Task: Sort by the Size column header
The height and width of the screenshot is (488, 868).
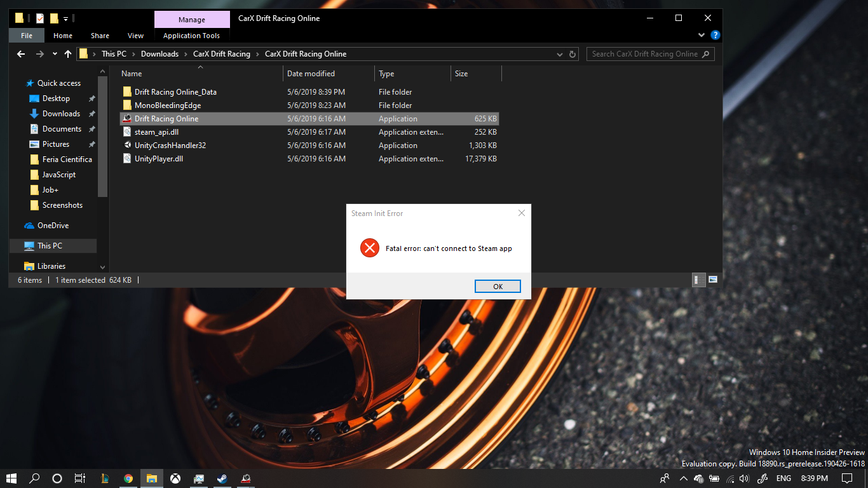Action: [476, 74]
